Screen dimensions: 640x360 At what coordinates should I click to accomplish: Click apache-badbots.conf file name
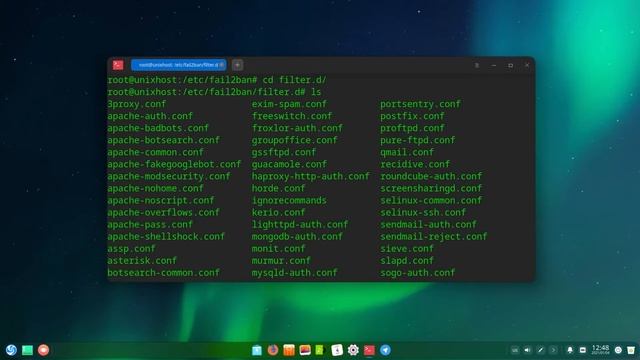point(158,128)
